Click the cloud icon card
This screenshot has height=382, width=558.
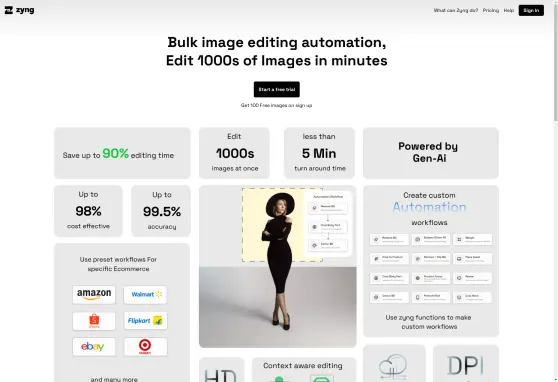pos(394,363)
